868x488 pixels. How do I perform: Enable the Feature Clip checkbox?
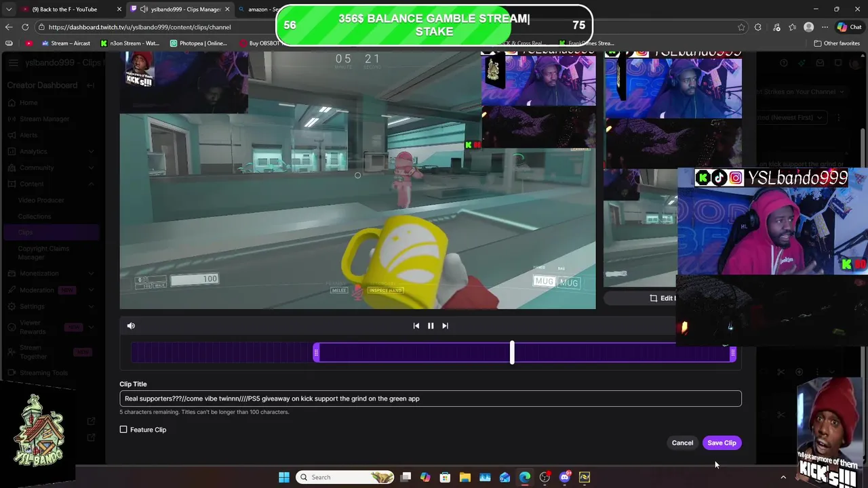[123, 430]
